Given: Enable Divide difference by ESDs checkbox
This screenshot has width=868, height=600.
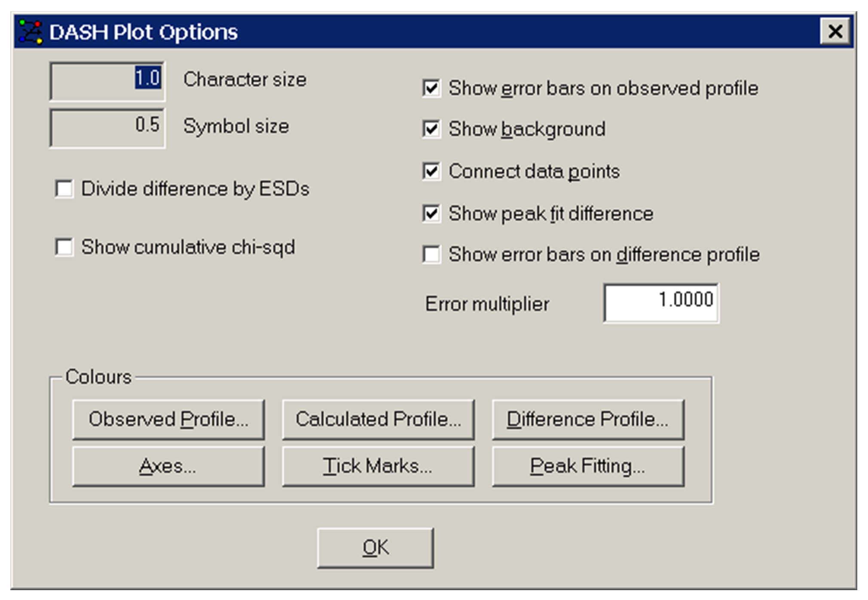Looking at the screenshot, I should [64, 189].
